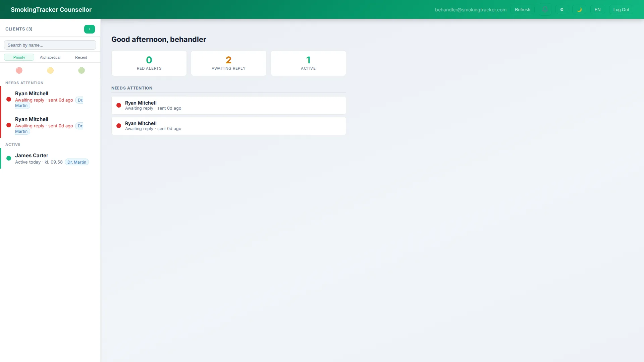Click the Dr. Martin badge on James Carter

[x=76, y=162]
